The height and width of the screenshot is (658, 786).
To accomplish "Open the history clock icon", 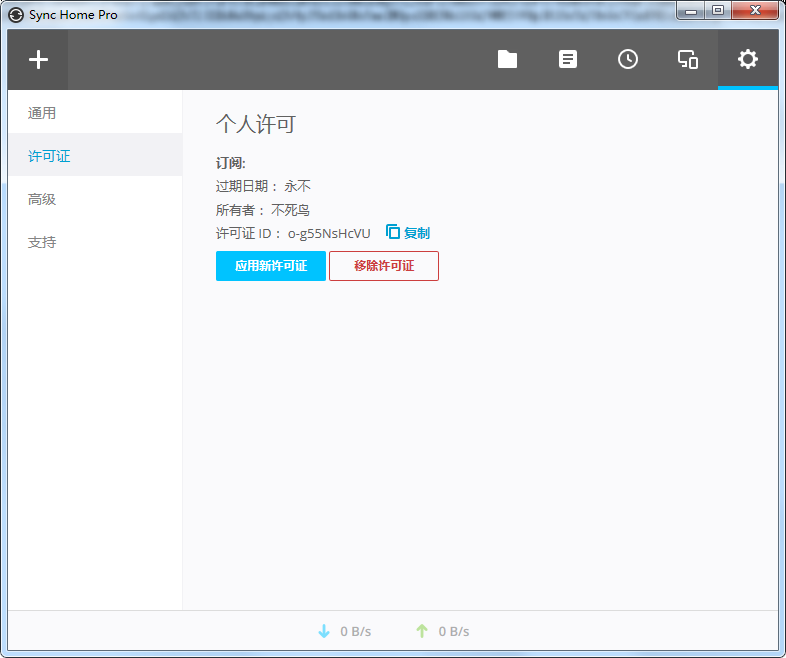I will pos(628,60).
